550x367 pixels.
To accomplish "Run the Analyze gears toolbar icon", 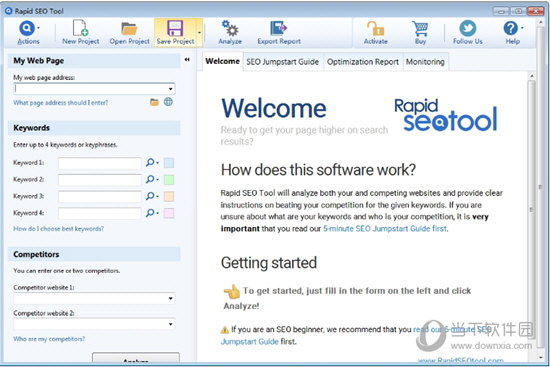I will pyautogui.click(x=230, y=28).
